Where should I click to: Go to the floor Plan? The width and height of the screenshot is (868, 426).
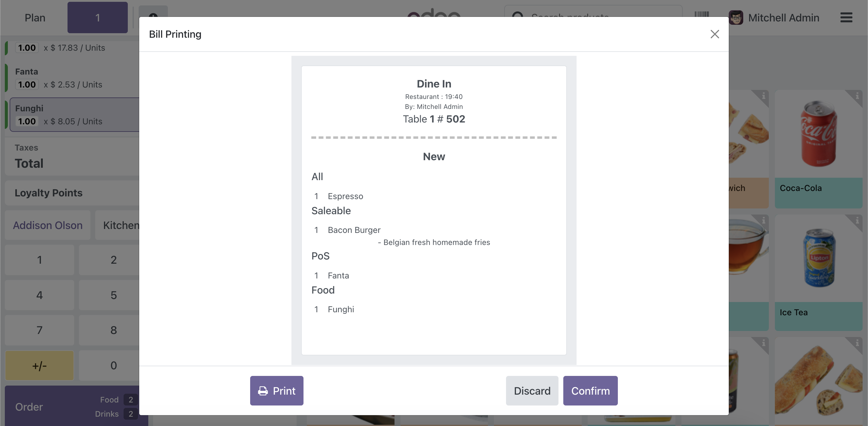point(35,17)
